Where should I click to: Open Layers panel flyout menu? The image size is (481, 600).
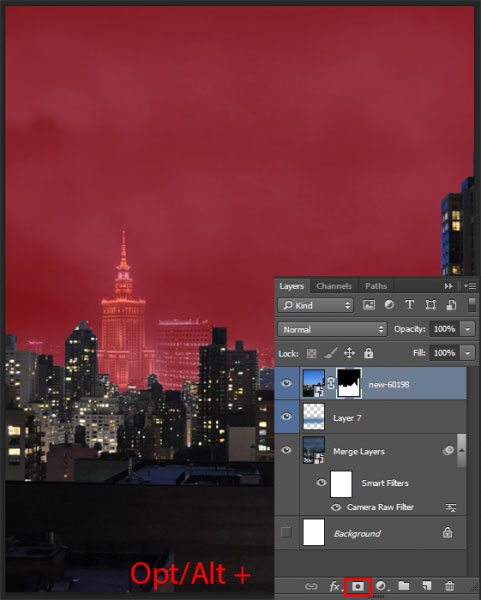(470, 286)
